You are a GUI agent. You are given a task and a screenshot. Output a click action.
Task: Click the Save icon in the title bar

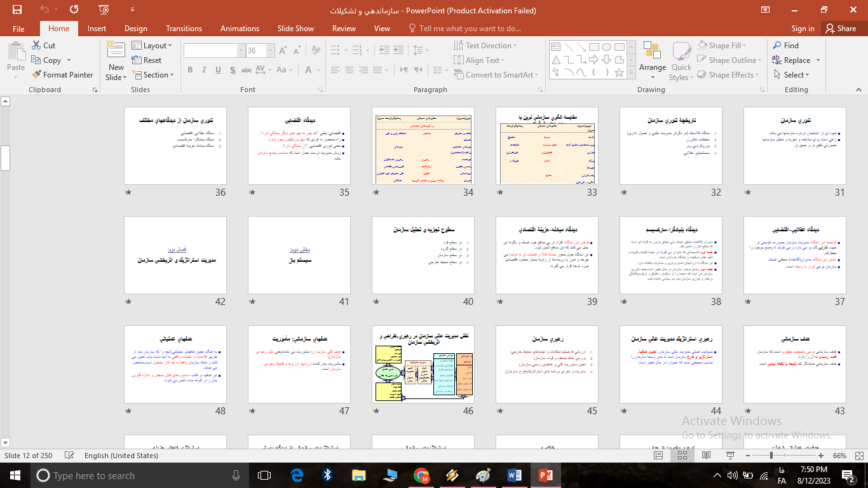pos(17,10)
